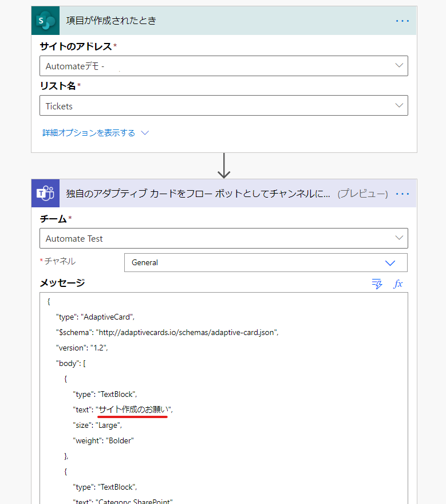Image resolution: width=446 pixels, height=504 pixels.
Task: Click the line "type": "AdaptiveCard"
Action: coord(95,317)
